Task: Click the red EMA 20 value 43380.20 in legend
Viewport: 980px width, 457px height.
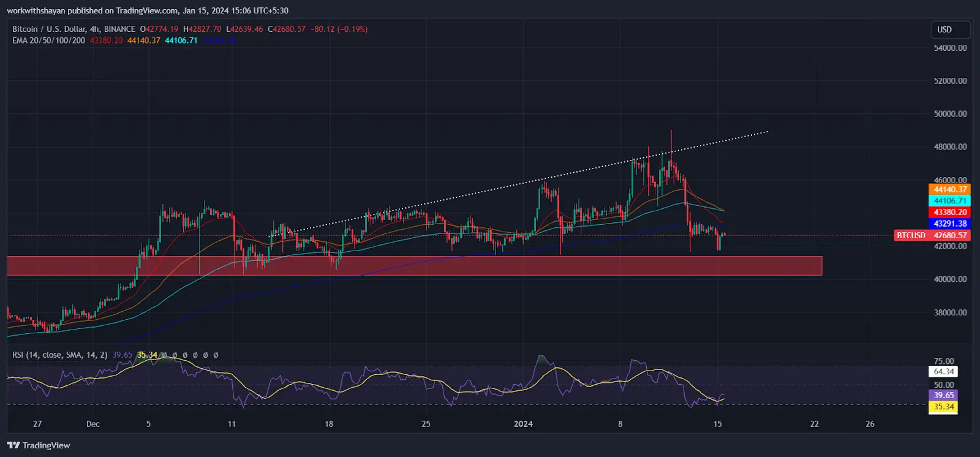Action: point(106,40)
